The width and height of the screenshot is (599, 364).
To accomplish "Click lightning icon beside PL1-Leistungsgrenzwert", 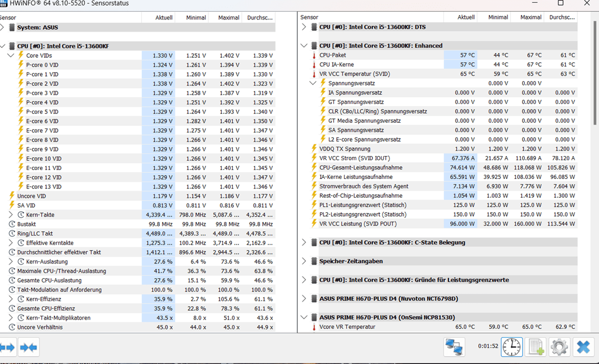I will point(314,205).
